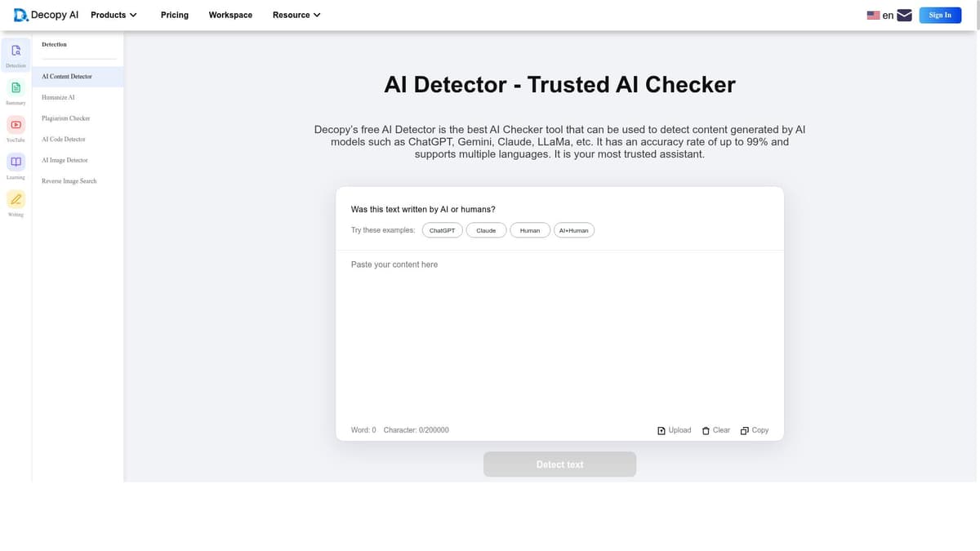
Task: Open the email envelope icon
Action: pyautogui.click(x=903, y=14)
